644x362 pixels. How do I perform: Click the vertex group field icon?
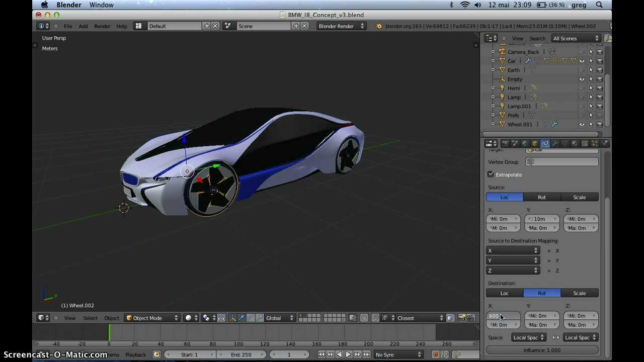point(530,162)
